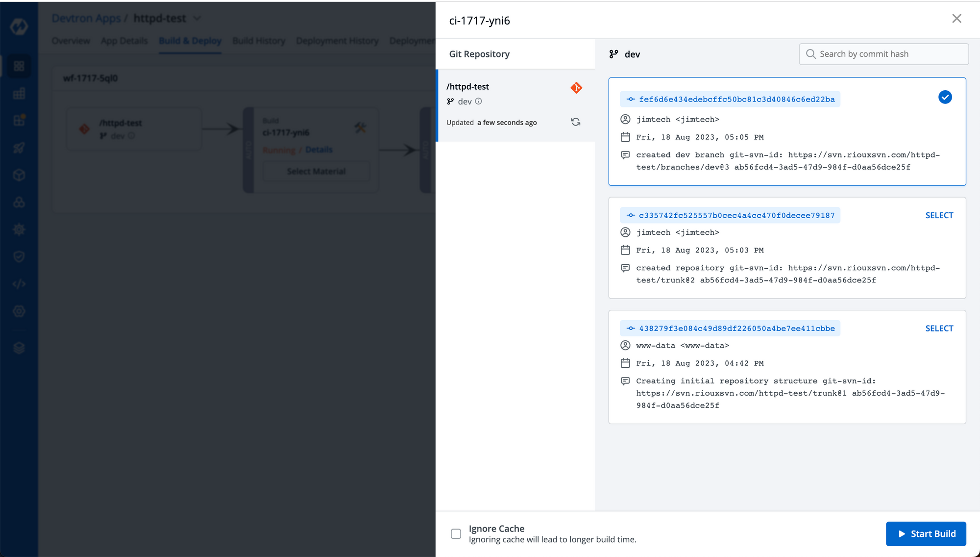Select commit 438279f3e084c49d89df226050a4be7ee411cbbe
Image resolution: width=980 pixels, height=557 pixels.
click(x=938, y=328)
